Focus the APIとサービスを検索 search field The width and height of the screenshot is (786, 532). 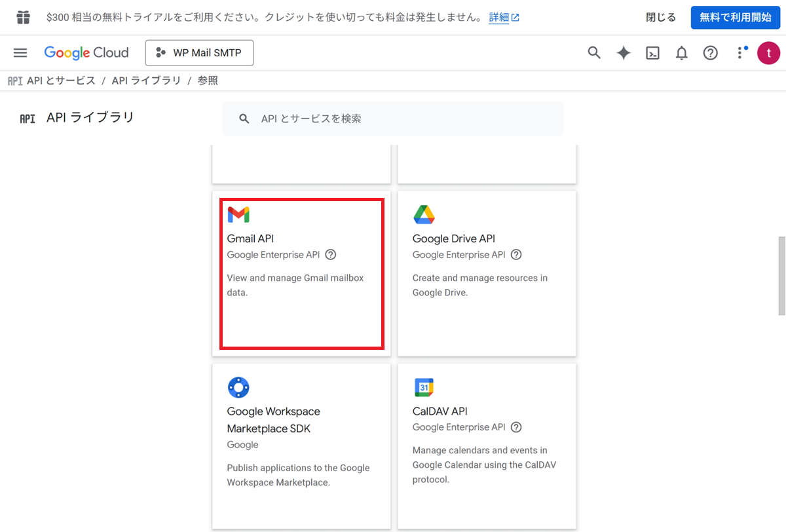pyautogui.click(x=393, y=119)
